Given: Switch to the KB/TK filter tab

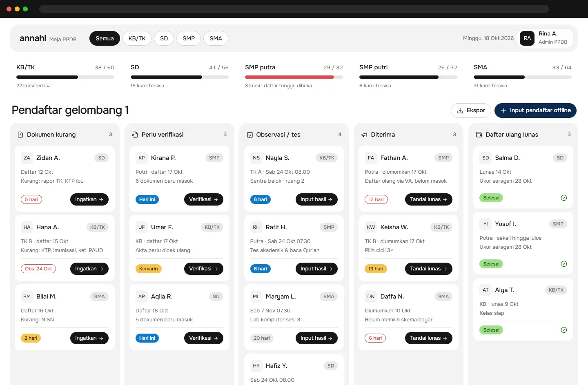Looking at the screenshot, I should 137,38.
